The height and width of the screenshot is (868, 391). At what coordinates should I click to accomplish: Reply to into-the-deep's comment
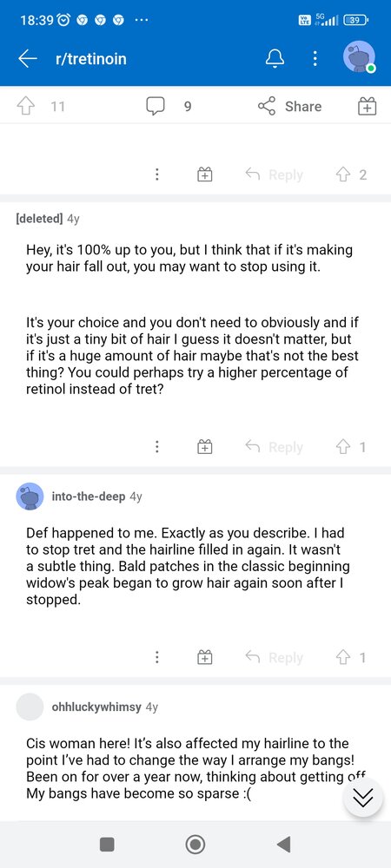[x=275, y=657]
